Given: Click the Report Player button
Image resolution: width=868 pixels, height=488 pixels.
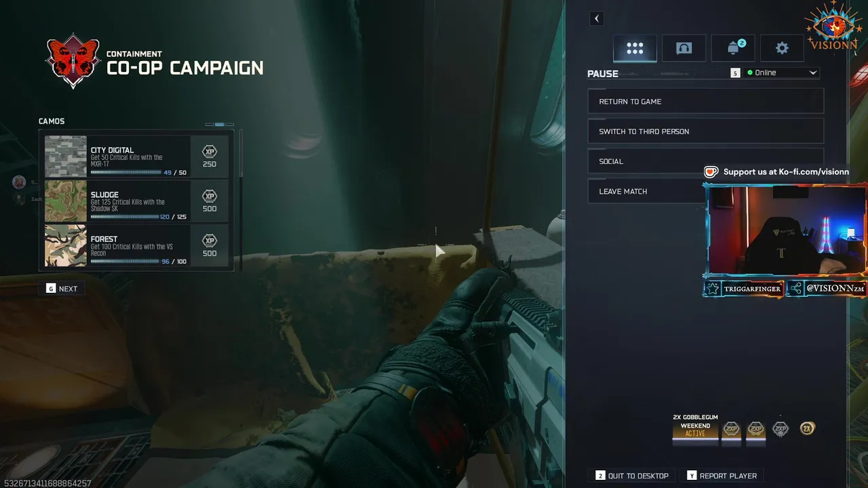Looking at the screenshot, I should (722, 476).
